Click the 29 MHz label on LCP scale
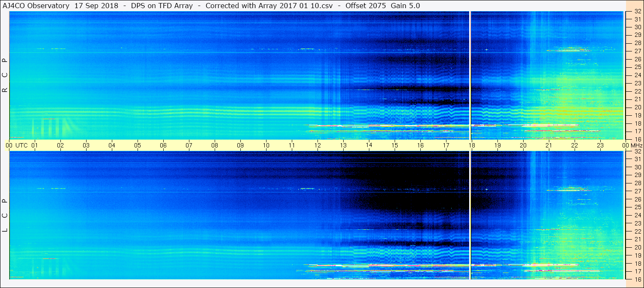 pyautogui.click(x=638, y=175)
